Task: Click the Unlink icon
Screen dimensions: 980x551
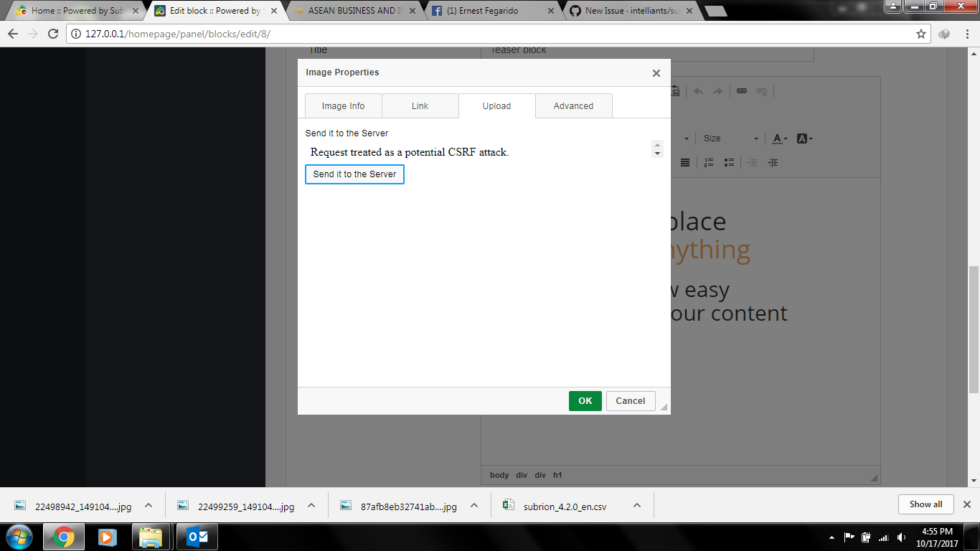Action: (762, 91)
